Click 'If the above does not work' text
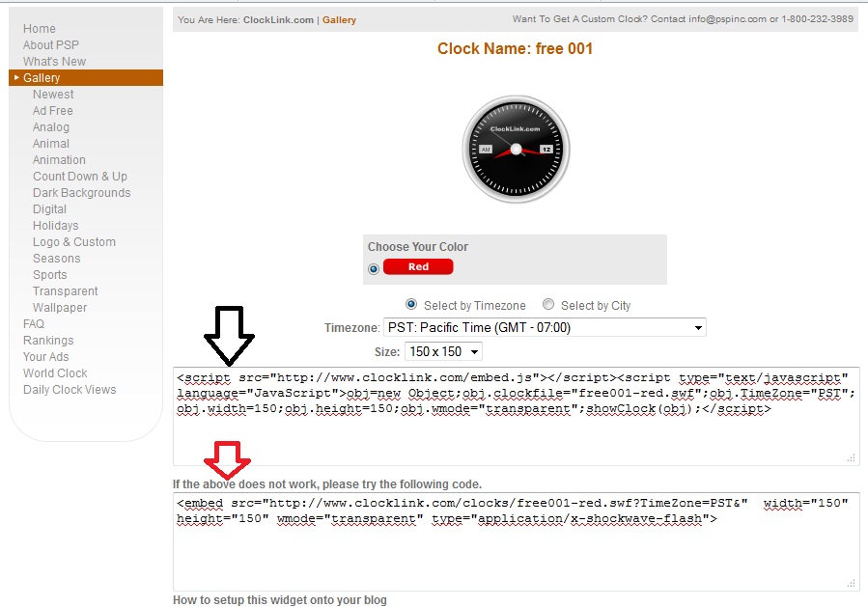Viewport: 868px width, 607px height. (327, 484)
